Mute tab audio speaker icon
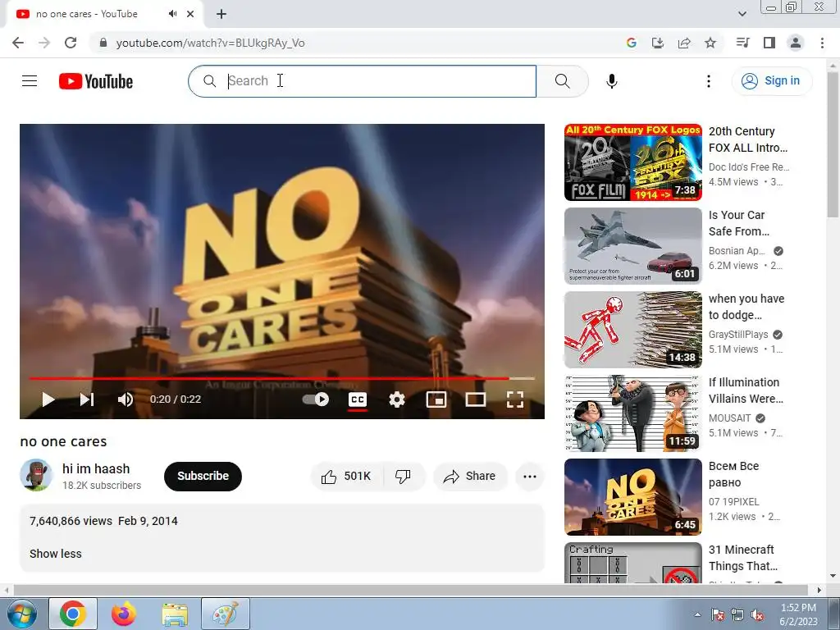840x630 pixels. (x=172, y=14)
